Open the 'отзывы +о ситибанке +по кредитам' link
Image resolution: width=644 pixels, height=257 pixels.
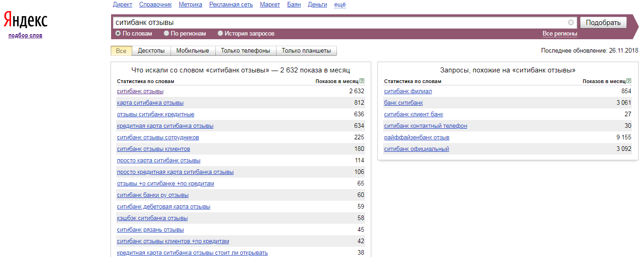pyautogui.click(x=165, y=184)
